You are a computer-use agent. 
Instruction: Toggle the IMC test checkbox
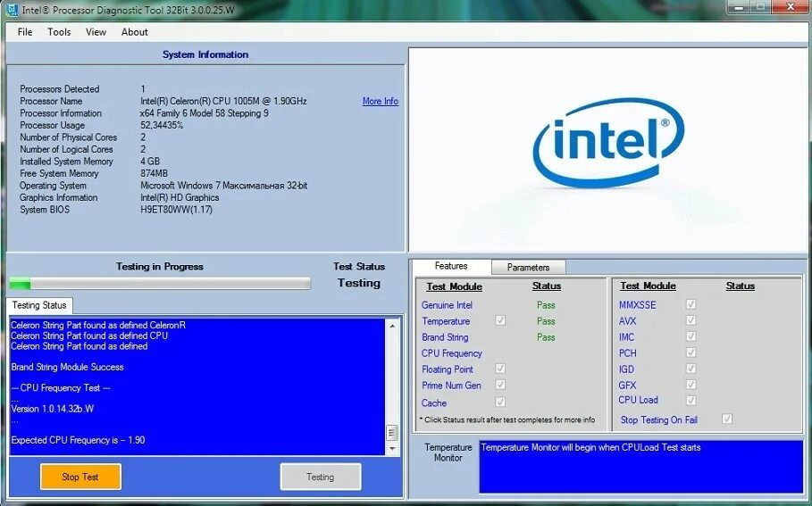pos(691,336)
